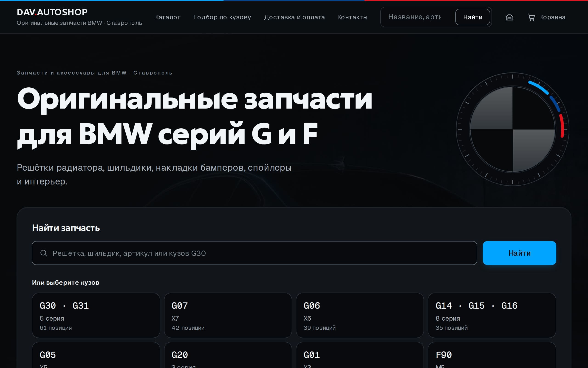Click the DAV.AUTOSHOP logo

point(52,12)
